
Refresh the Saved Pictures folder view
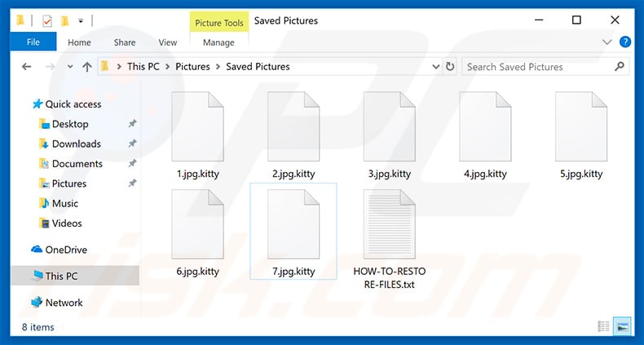[450, 67]
